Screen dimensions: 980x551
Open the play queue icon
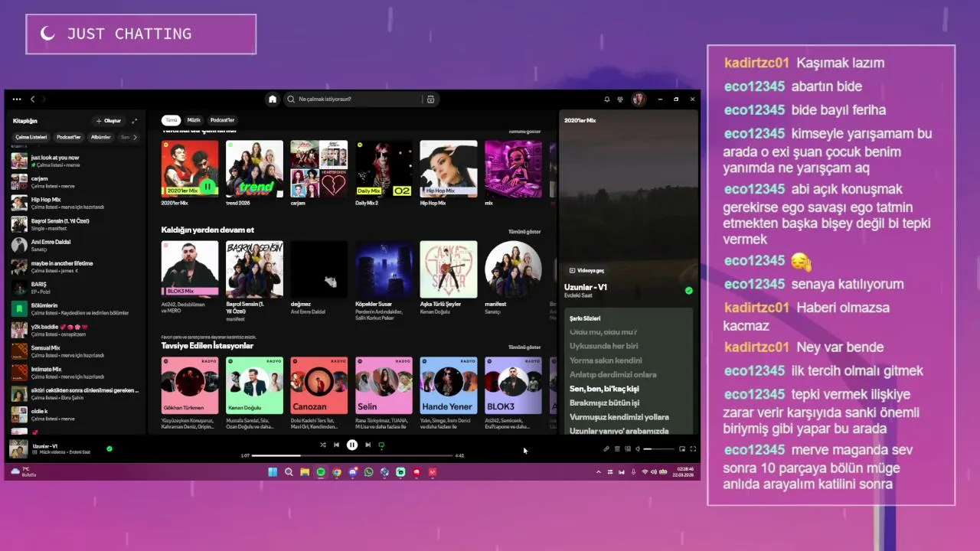click(x=617, y=449)
